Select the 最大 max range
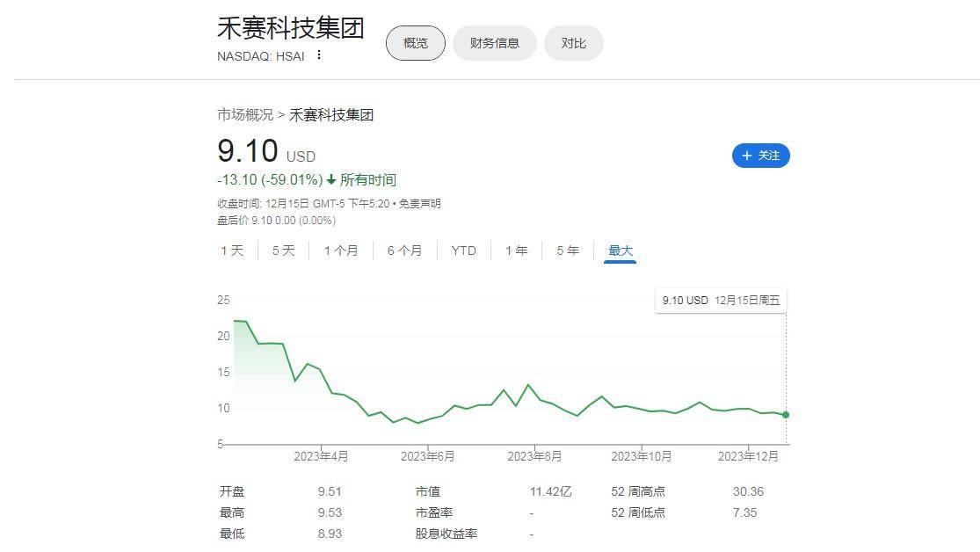980x552 pixels. tap(621, 251)
